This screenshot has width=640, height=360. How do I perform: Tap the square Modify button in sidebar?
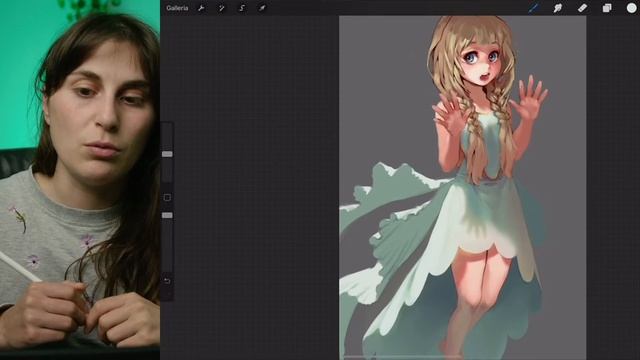(x=167, y=198)
